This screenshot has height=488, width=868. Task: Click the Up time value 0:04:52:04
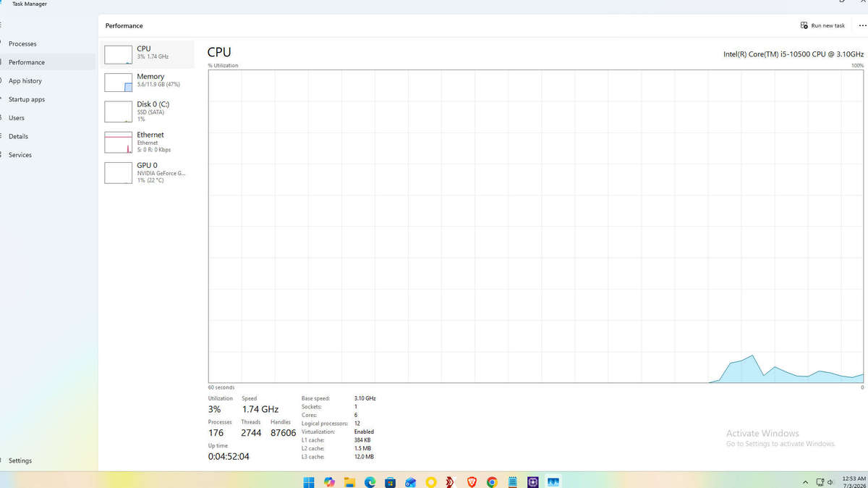tap(229, 456)
